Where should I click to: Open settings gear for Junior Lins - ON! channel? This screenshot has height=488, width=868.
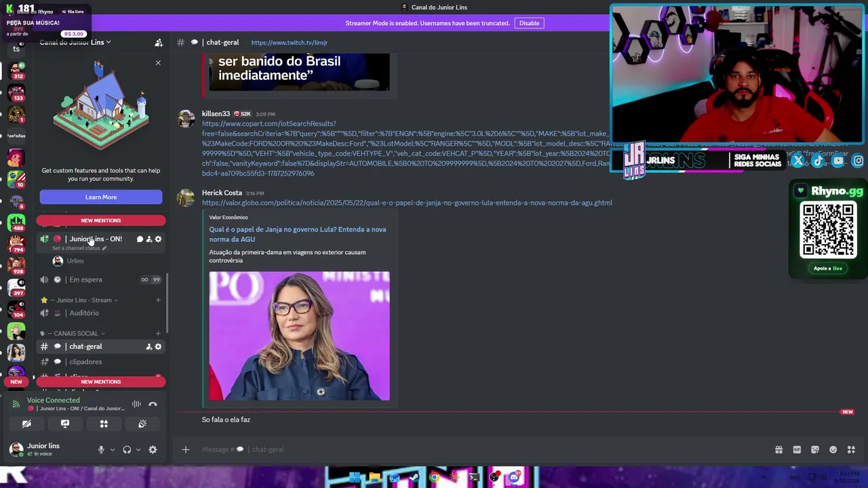coord(158,239)
